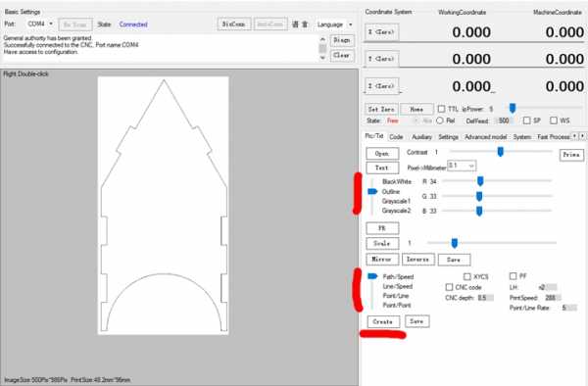588x386 pixels.
Task: Click the Inverse image button
Action: pyautogui.click(x=417, y=260)
